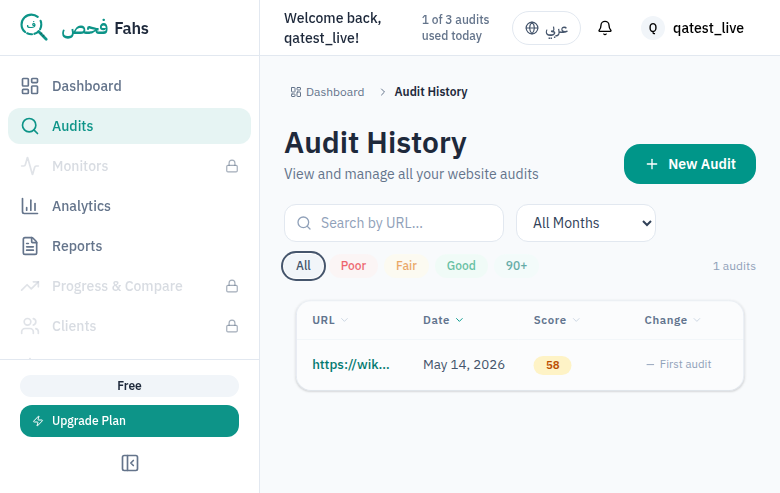Open Progress & Compare in sidebar
This screenshot has width=780, height=493.
tap(129, 286)
